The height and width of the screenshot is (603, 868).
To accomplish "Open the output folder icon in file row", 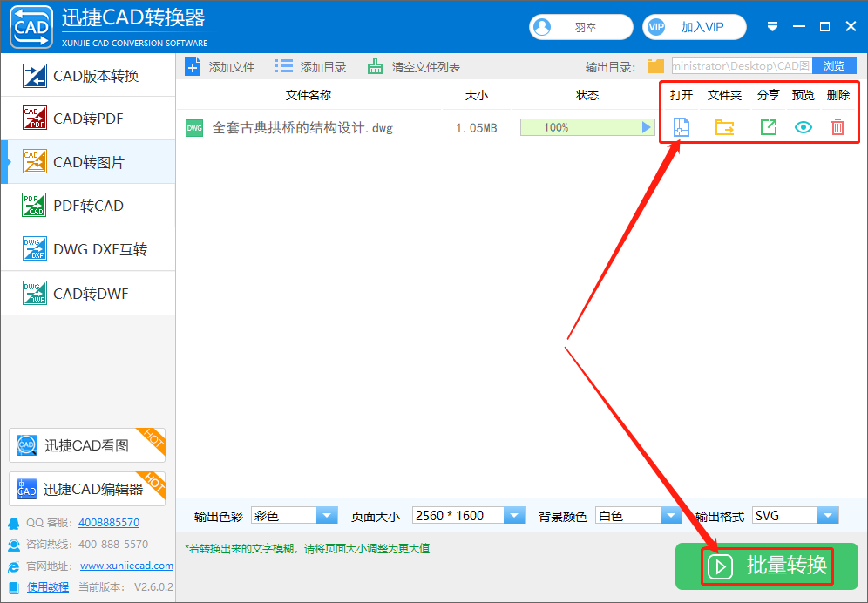I will pyautogui.click(x=724, y=127).
